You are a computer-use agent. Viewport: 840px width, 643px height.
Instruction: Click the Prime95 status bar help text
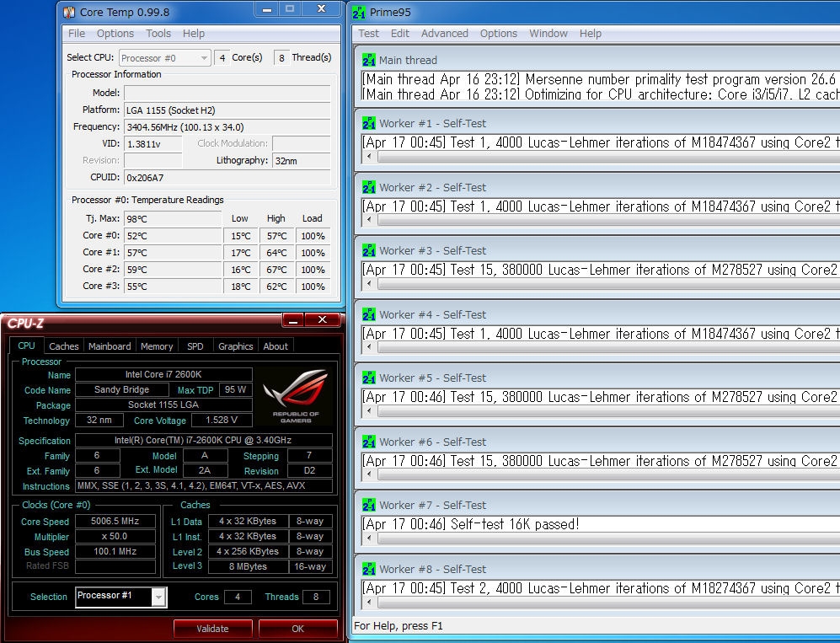[399, 626]
